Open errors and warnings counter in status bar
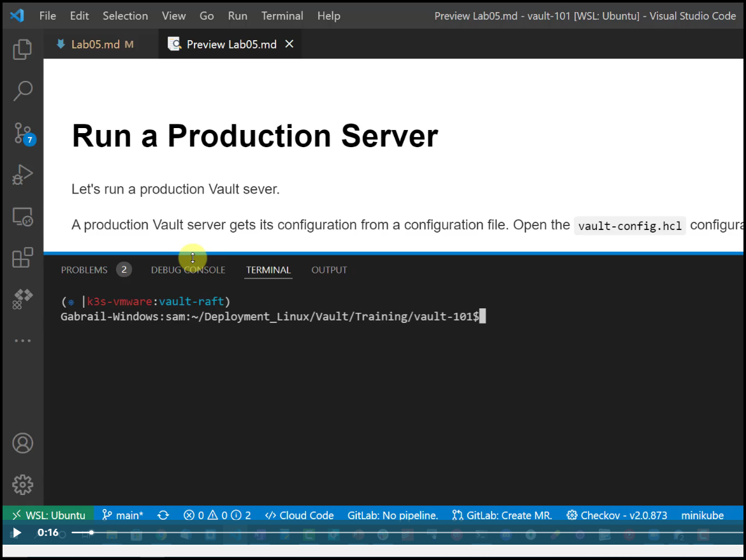Screen dimensions: 746x560 coord(217,515)
